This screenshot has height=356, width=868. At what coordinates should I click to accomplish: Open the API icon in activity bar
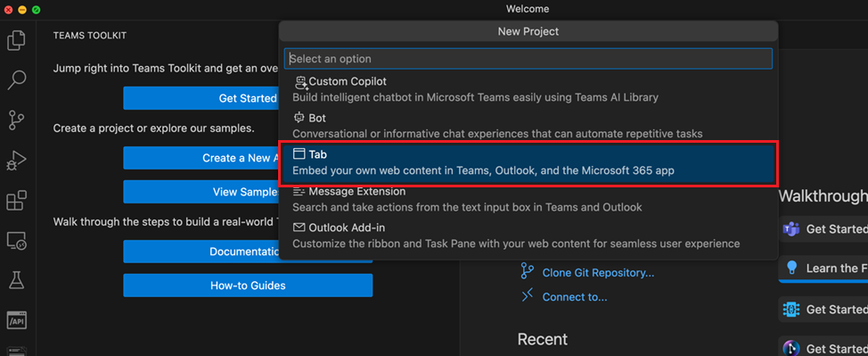click(16, 320)
